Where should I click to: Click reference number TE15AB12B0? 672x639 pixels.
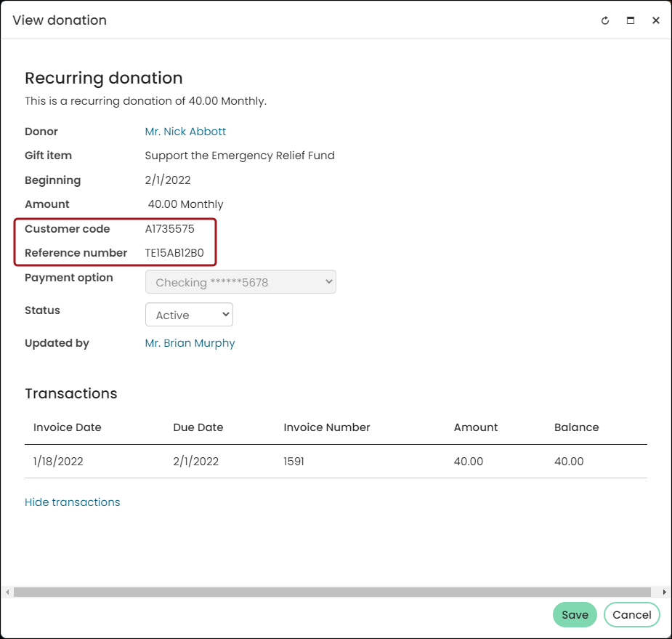point(174,253)
